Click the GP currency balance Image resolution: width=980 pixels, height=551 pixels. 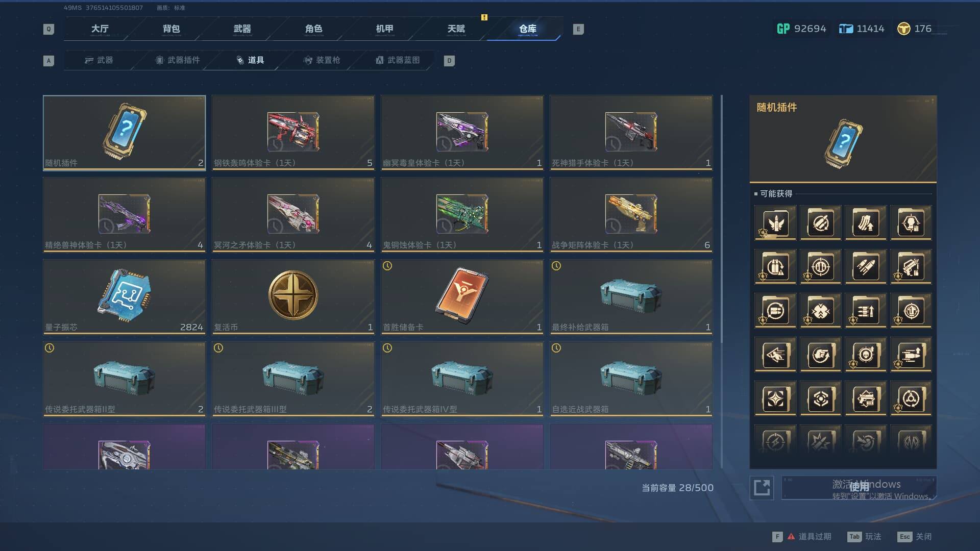pyautogui.click(x=801, y=29)
